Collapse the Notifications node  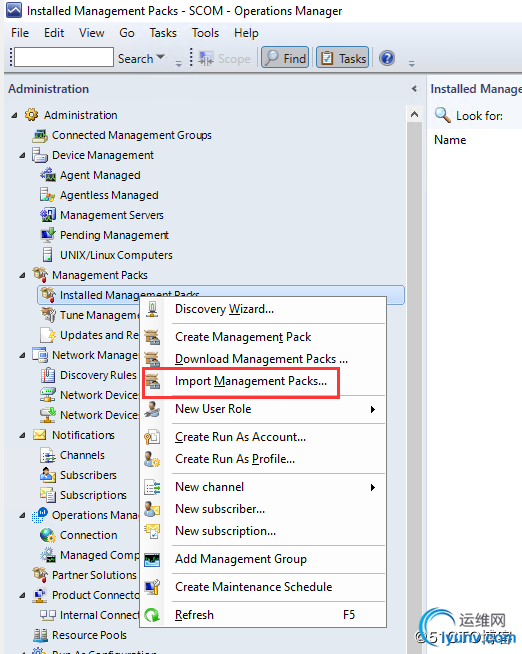tap(23, 435)
